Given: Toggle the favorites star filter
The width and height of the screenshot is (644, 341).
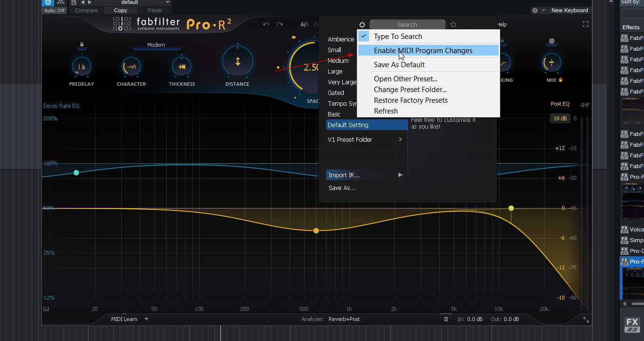Looking at the screenshot, I should (x=453, y=24).
